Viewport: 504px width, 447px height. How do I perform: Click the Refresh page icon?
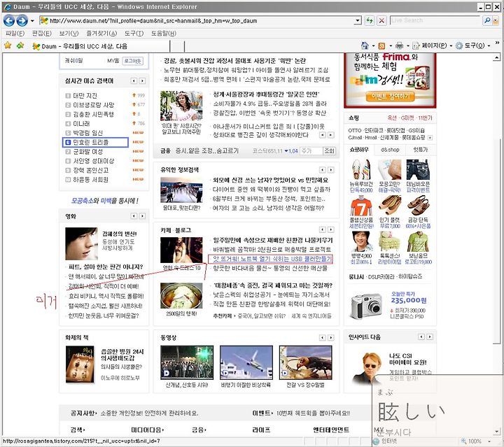(370, 21)
